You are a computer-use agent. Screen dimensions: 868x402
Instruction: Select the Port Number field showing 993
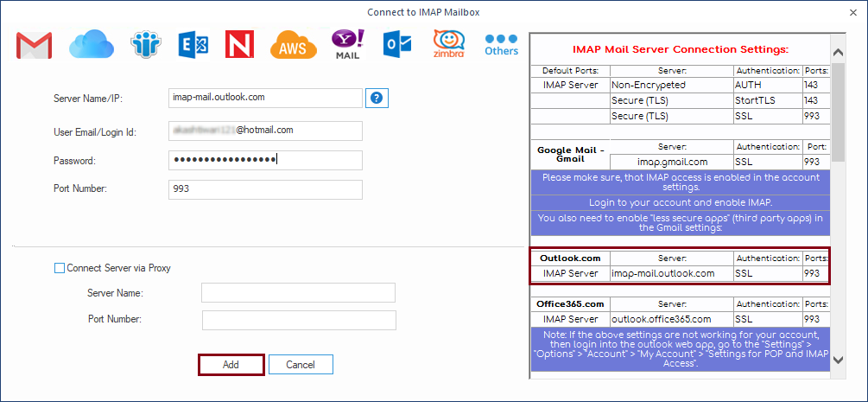click(266, 189)
